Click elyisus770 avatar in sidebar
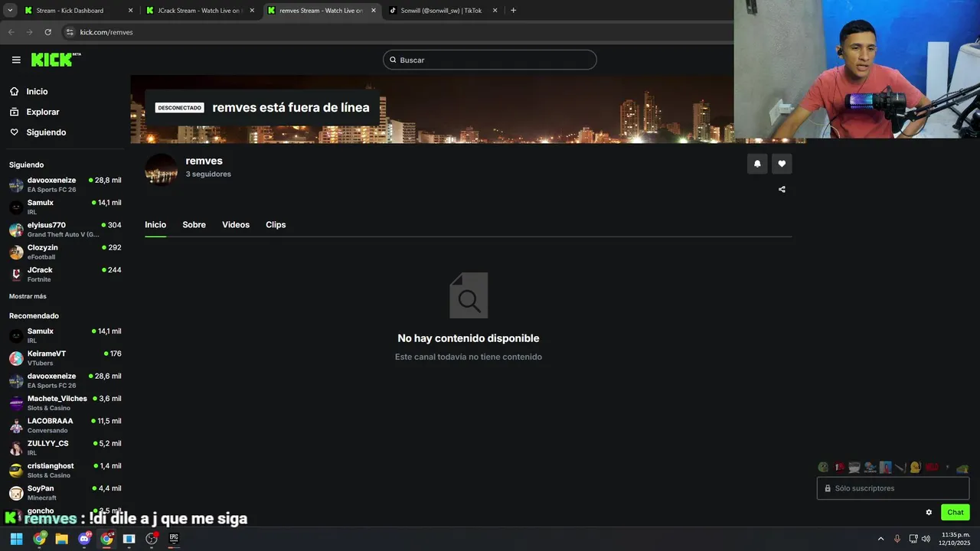 pos(16,230)
